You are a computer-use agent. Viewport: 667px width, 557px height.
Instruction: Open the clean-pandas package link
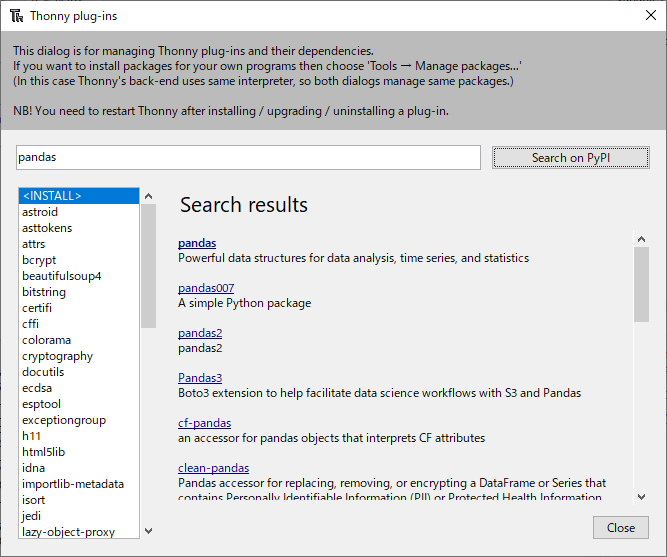[x=214, y=468]
